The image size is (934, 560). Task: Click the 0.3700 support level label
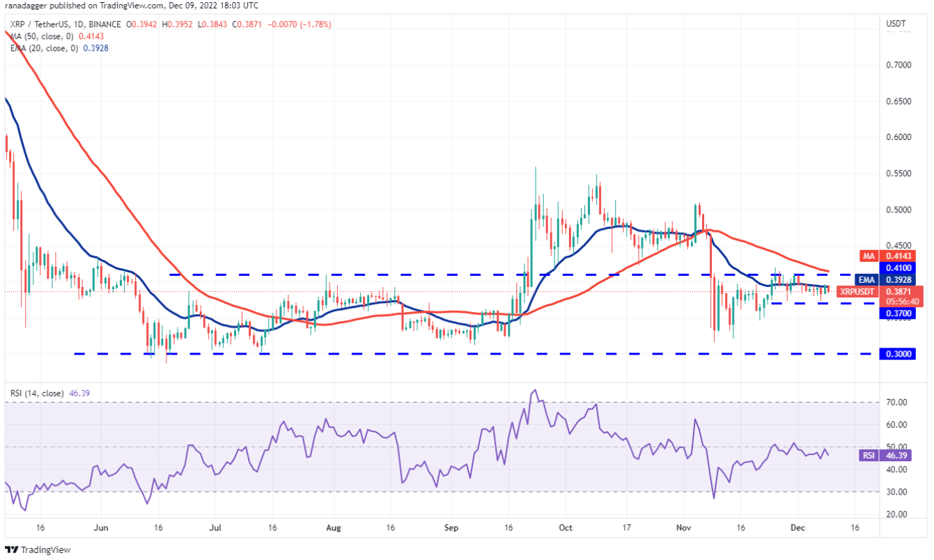(x=898, y=313)
